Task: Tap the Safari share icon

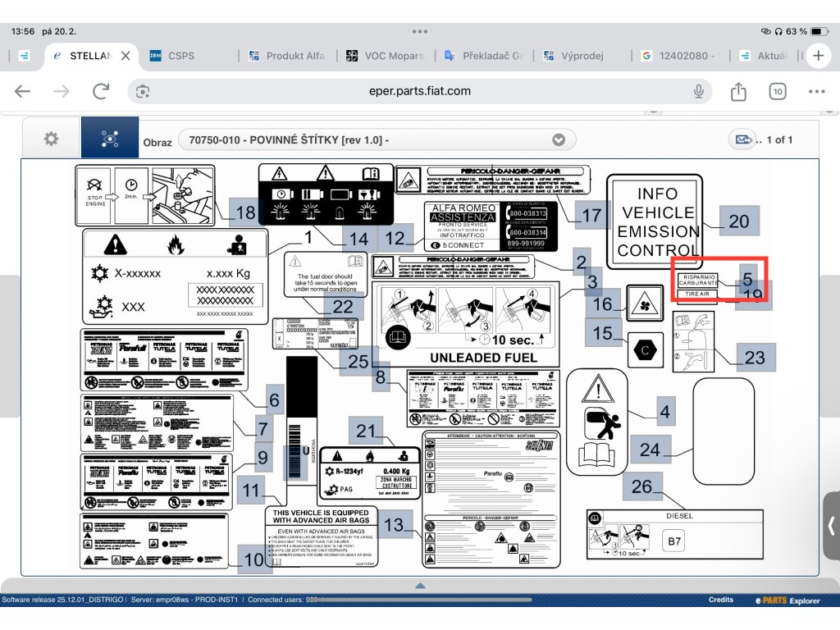Action: point(738,91)
